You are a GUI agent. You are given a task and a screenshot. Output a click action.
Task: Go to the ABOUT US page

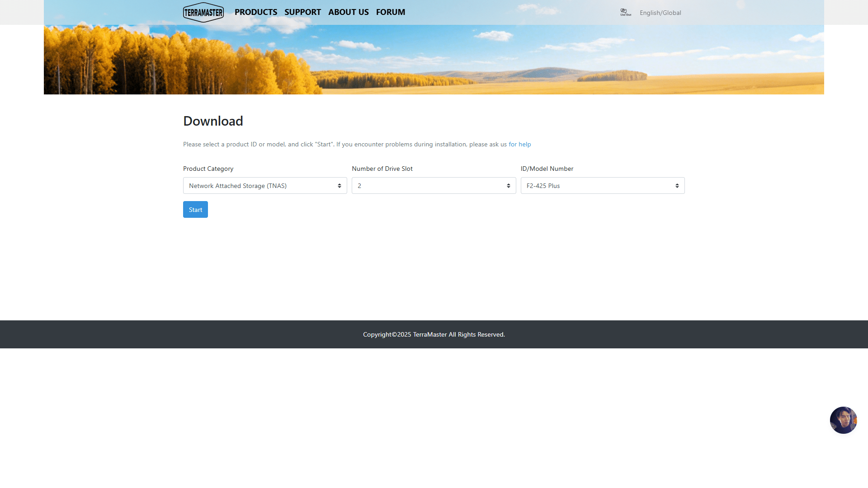coord(348,12)
